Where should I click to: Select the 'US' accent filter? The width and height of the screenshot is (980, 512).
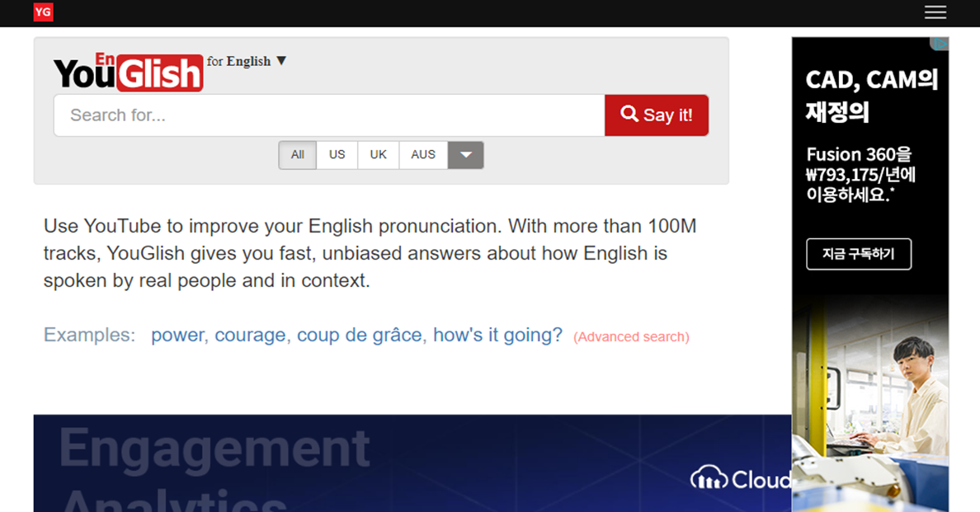337,155
